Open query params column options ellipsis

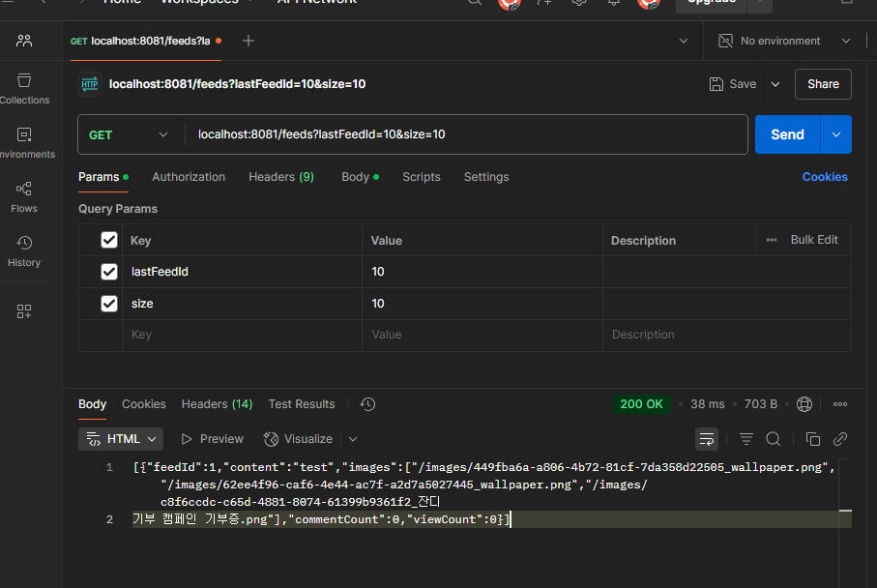point(772,240)
